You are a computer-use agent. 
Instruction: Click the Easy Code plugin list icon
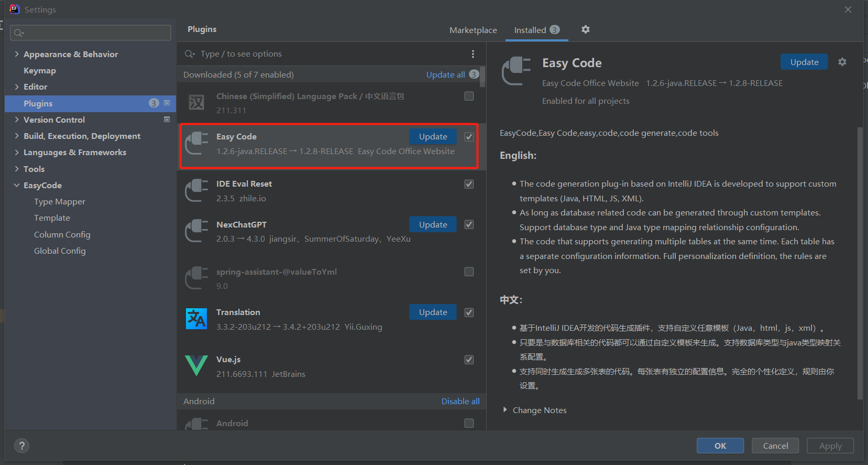click(x=196, y=143)
